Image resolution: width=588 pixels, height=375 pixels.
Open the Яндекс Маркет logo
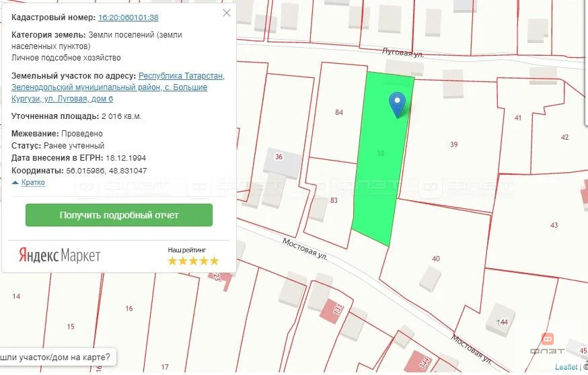pos(60,255)
